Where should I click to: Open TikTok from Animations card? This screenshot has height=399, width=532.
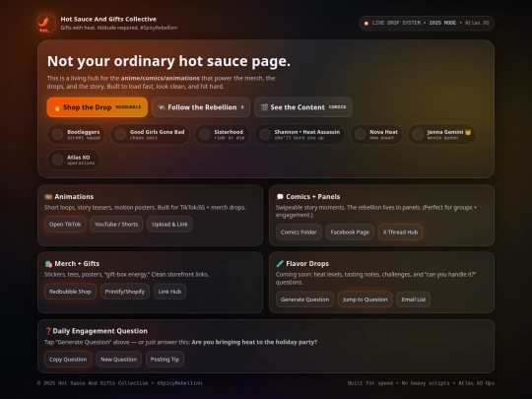click(65, 225)
